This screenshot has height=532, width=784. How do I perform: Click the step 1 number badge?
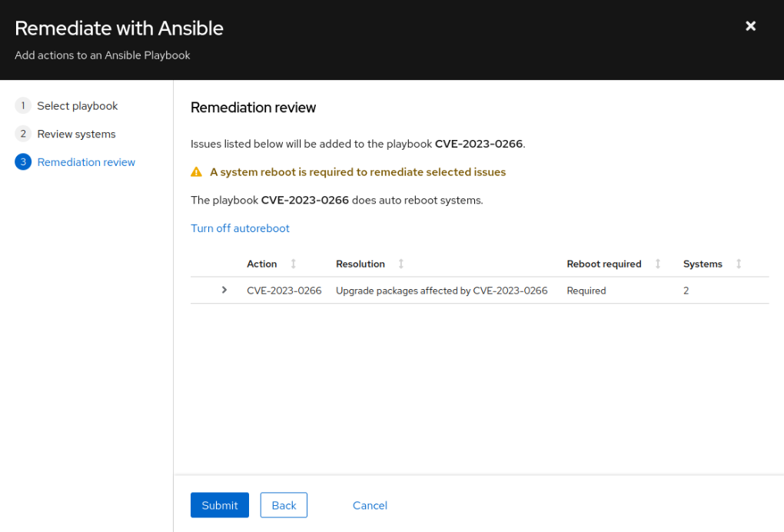coord(23,105)
